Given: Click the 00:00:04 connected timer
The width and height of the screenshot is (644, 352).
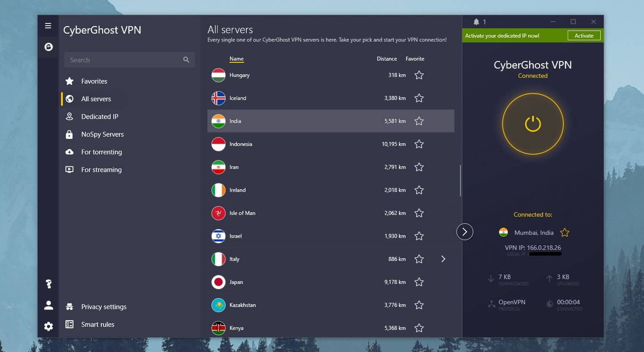Looking at the screenshot, I should (568, 302).
